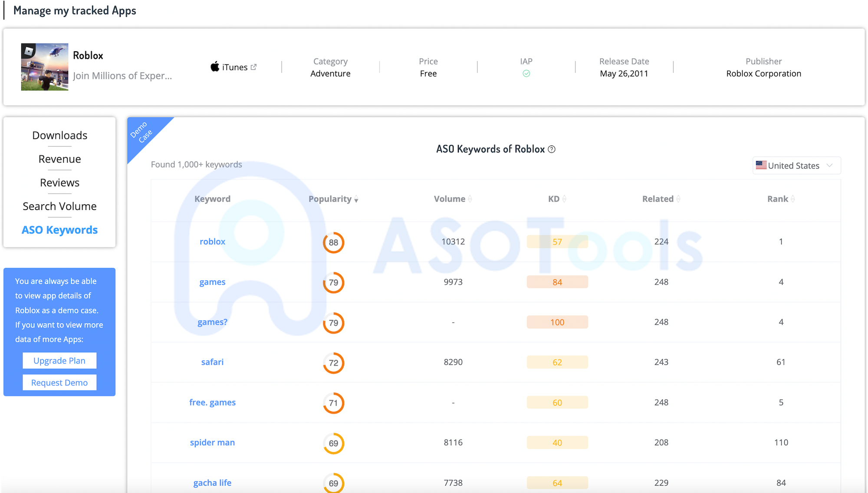Open the United States country dropdown

(x=796, y=165)
